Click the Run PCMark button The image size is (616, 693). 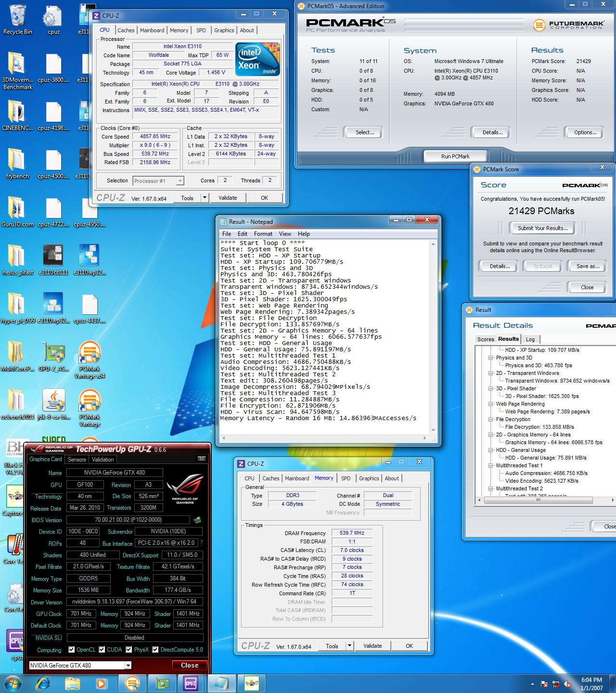(455, 156)
